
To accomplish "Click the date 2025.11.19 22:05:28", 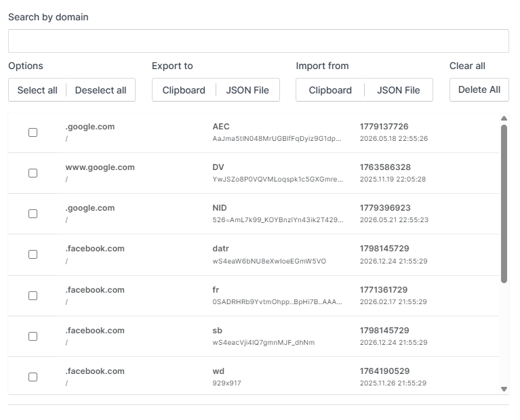I will 393,180.
